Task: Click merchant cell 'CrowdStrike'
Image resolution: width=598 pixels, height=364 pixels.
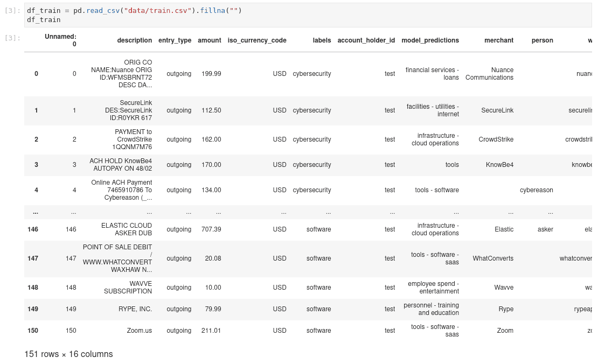Action: coord(496,139)
